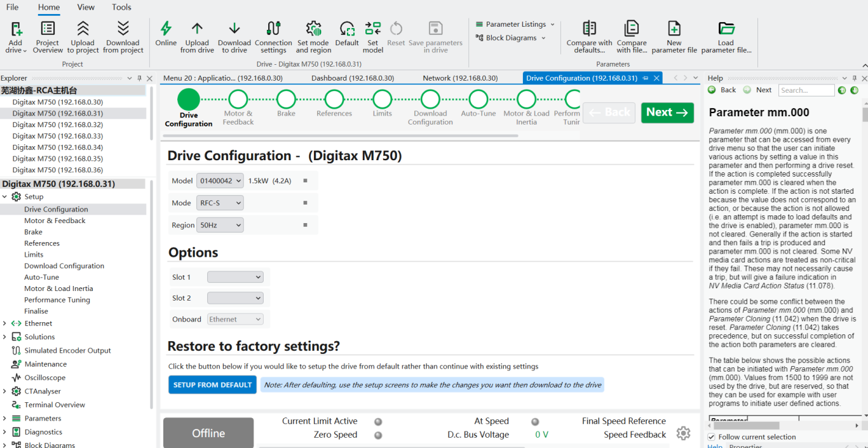The height and width of the screenshot is (448, 868).
Task: Click Set mode and region icon
Action: tap(313, 29)
